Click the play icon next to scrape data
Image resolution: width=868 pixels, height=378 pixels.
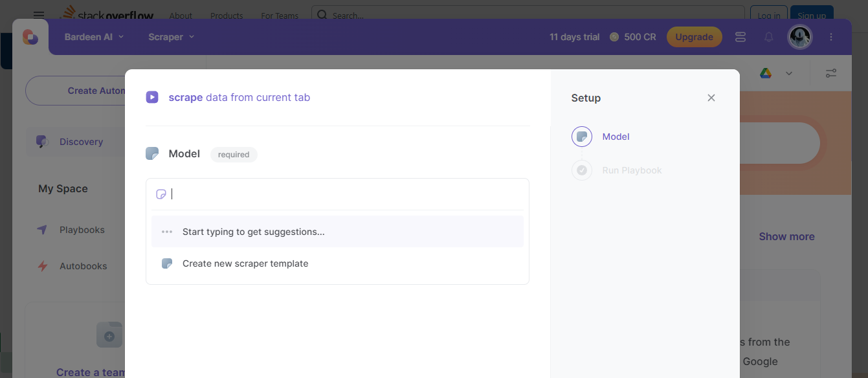(x=152, y=97)
